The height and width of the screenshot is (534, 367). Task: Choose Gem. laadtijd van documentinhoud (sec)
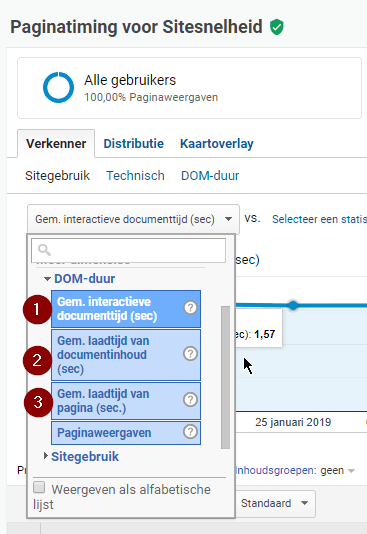coord(126,355)
